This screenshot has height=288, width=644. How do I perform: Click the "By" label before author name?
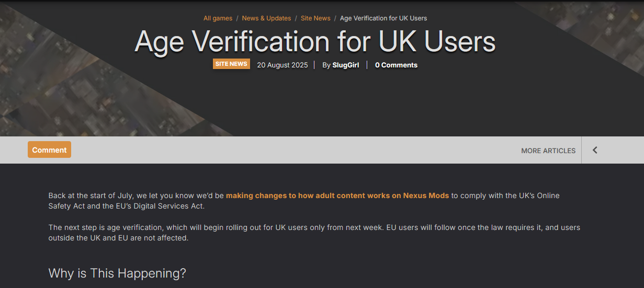[x=326, y=65]
